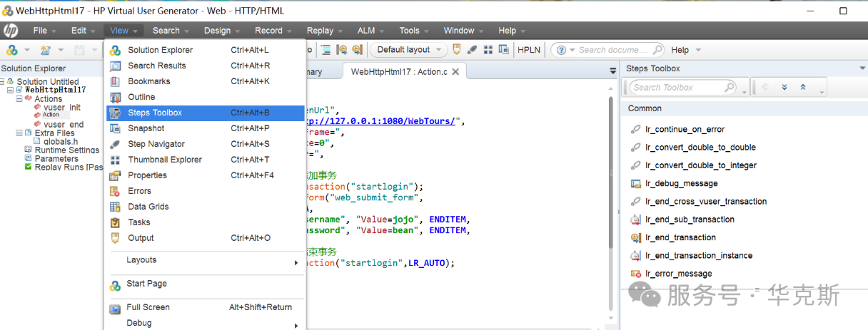This screenshot has width=868, height=330.
Task: Expand all categories in Steps Toolbox
Action: point(784,88)
